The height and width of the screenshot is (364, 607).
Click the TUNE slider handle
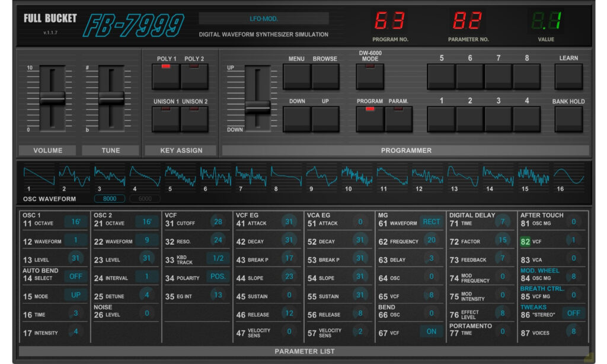pos(111,98)
